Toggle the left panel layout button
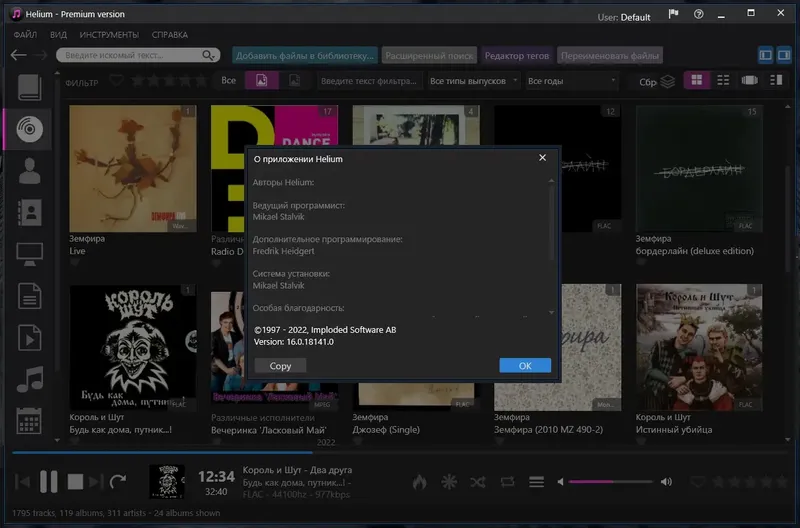Image resolution: width=800 pixels, height=528 pixels. click(765, 55)
